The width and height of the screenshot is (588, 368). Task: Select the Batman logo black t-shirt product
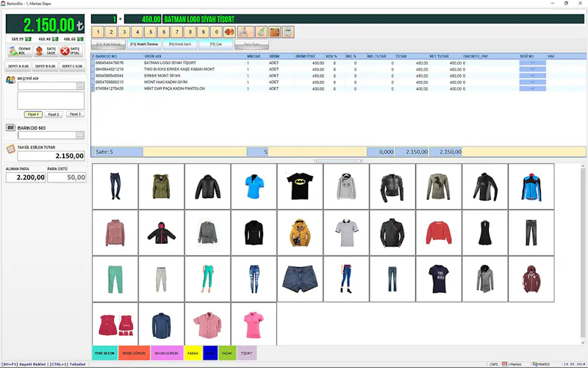(x=300, y=186)
